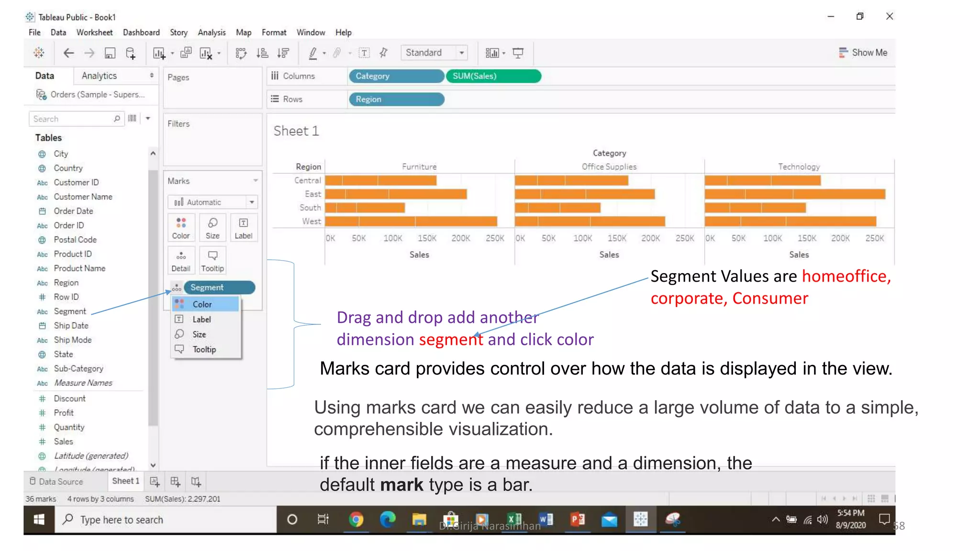980x551 pixels.
Task: Open the Analysis menu
Action: (x=212, y=33)
